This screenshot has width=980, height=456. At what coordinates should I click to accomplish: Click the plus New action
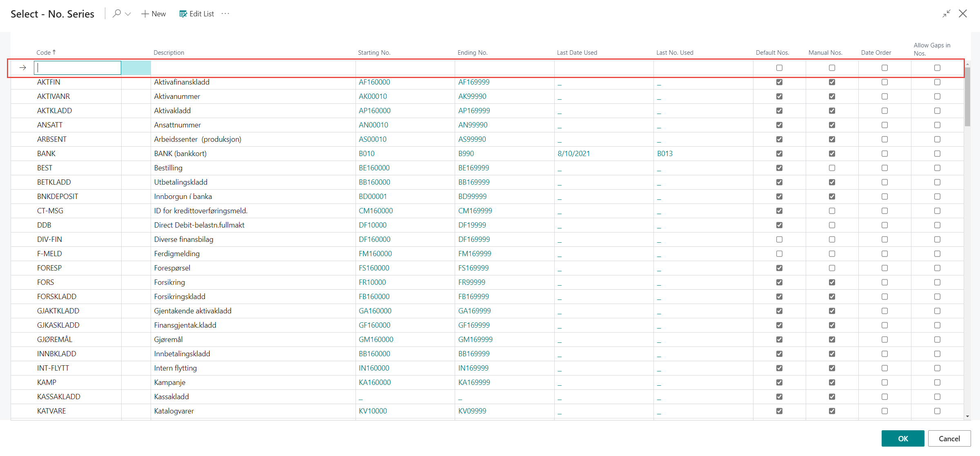tap(153, 14)
